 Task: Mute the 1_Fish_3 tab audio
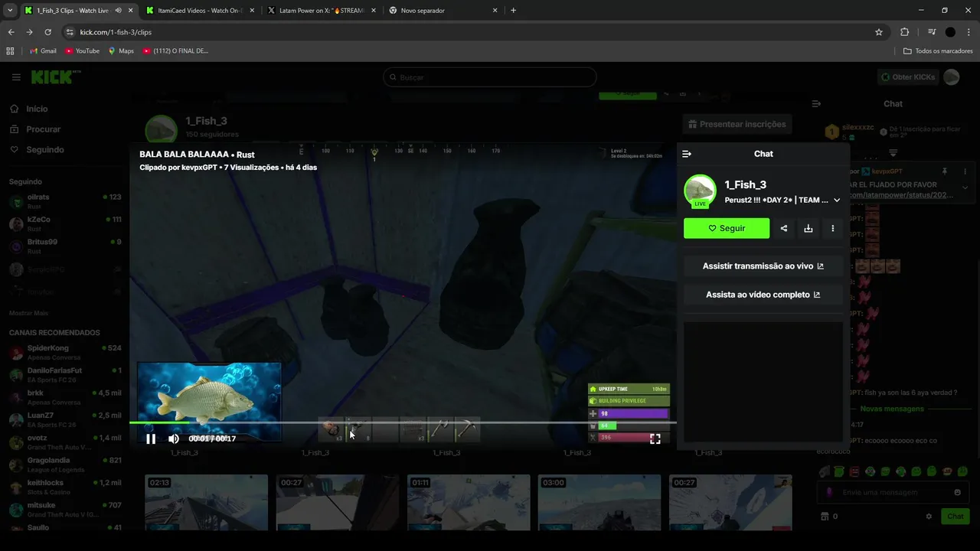click(119, 11)
